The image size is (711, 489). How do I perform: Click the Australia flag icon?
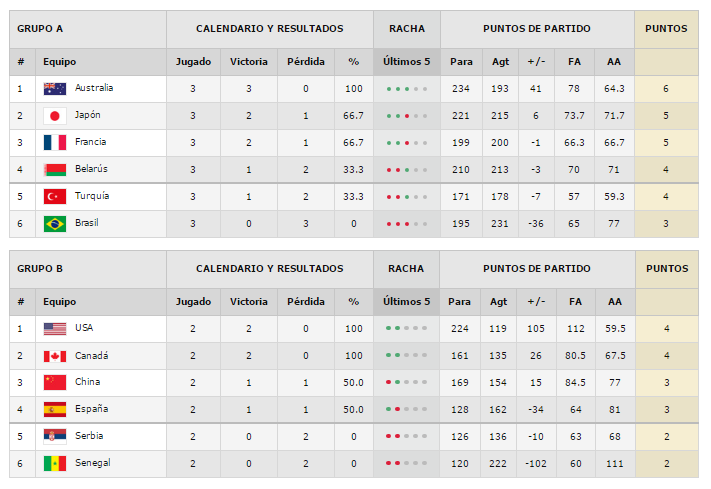55,88
